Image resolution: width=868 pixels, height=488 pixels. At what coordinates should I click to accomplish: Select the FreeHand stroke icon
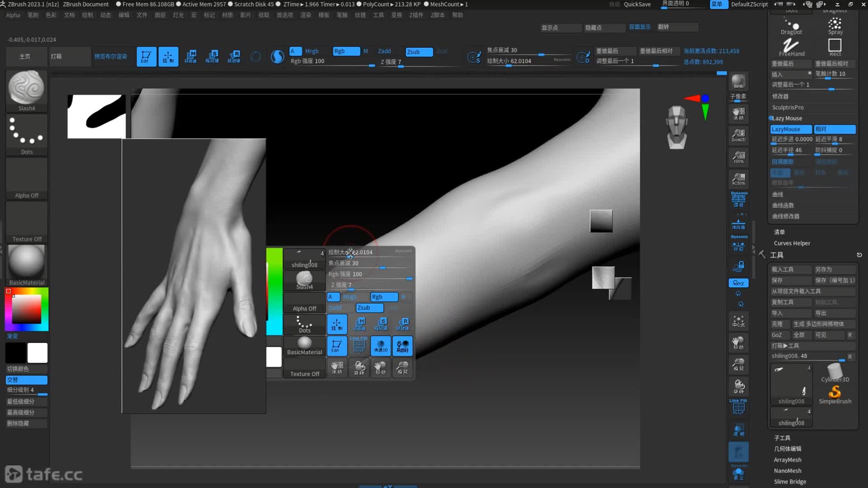click(x=791, y=47)
